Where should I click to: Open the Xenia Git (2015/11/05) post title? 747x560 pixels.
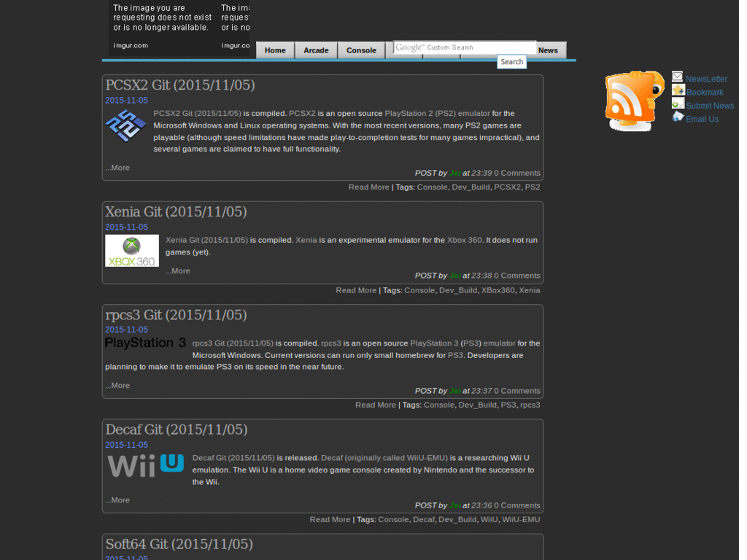[x=176, y=211]
